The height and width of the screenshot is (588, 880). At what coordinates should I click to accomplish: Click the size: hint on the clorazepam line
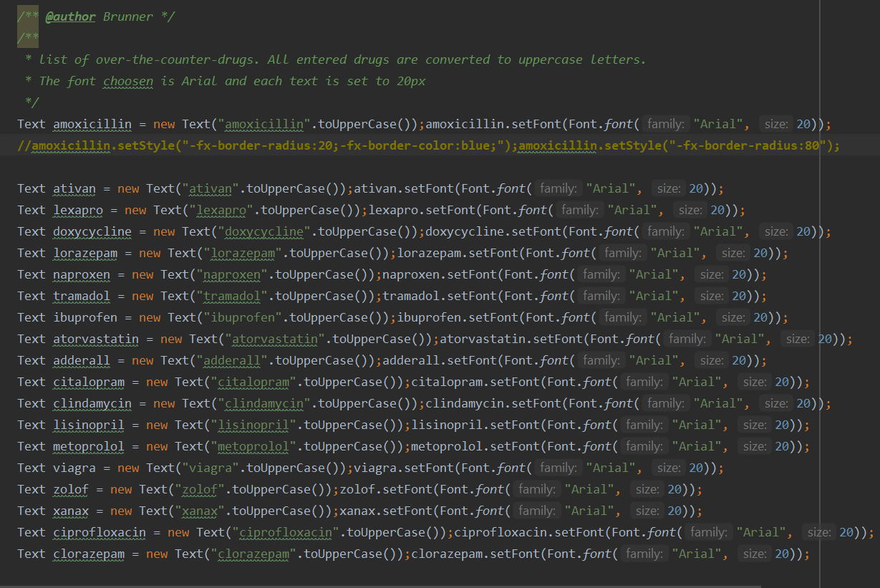coord(755,554)
